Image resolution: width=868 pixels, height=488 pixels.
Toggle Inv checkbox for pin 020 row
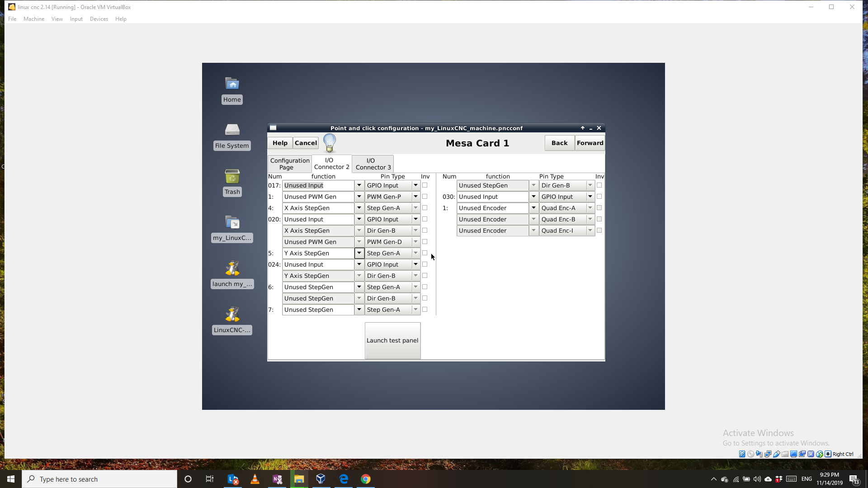425,219
